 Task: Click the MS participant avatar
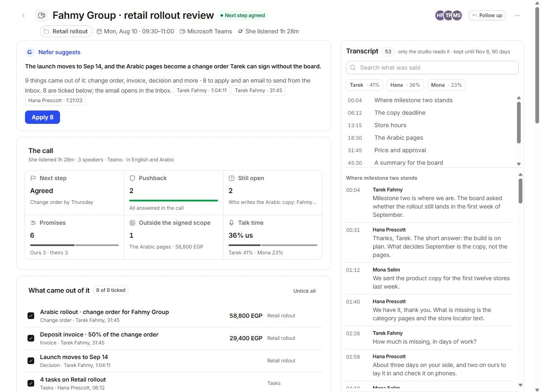[457, 15]
